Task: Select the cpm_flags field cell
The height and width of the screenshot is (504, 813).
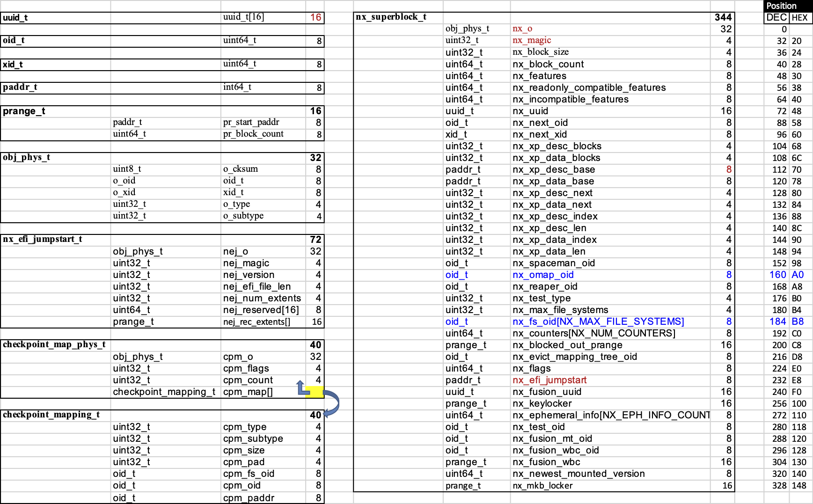Action: pos(263,369)
